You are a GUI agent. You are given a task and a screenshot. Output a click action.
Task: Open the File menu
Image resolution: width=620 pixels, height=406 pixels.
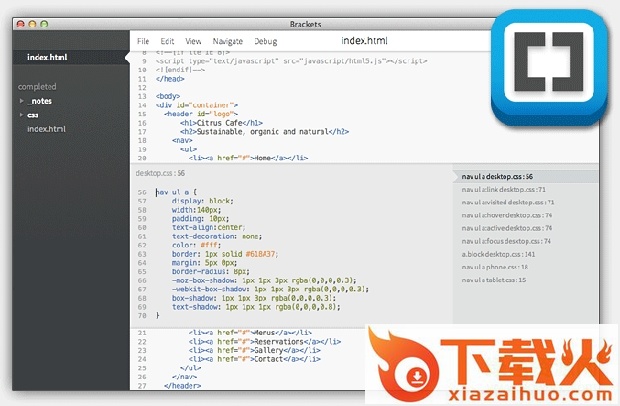point(143,41)
